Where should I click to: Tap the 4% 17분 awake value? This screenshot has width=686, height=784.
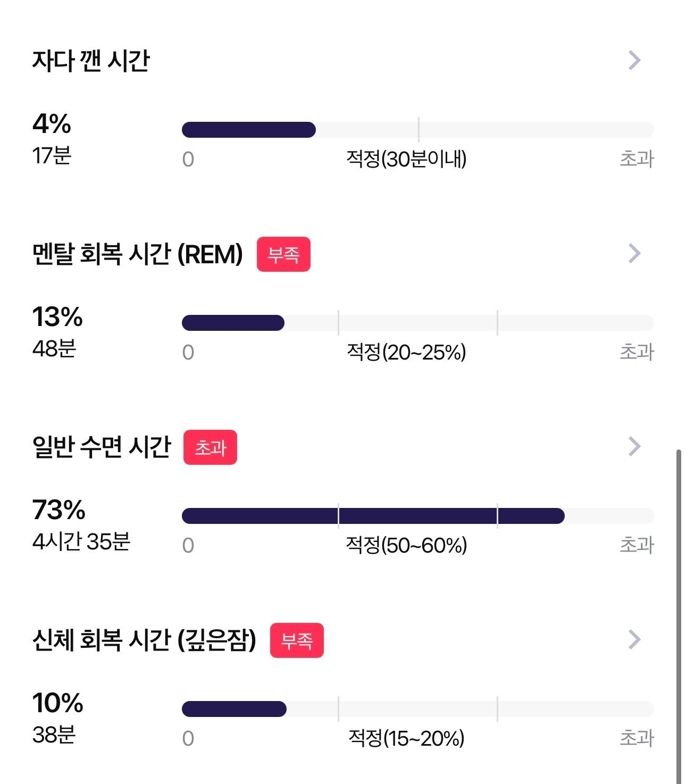(52, 139)
